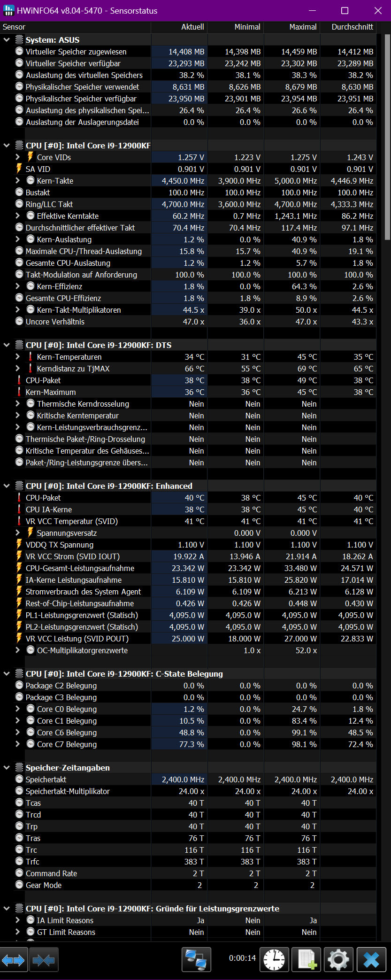Click the thermometer icon beside Kern-Maximum
The width and height of the screenshot is (391, 980).
coord(19,392)
